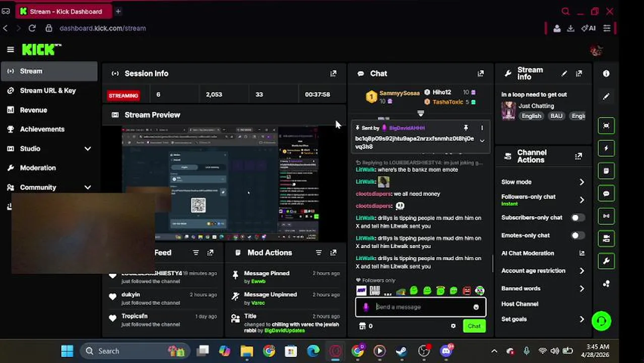Click the 00:37:58 stream timer

317,94
